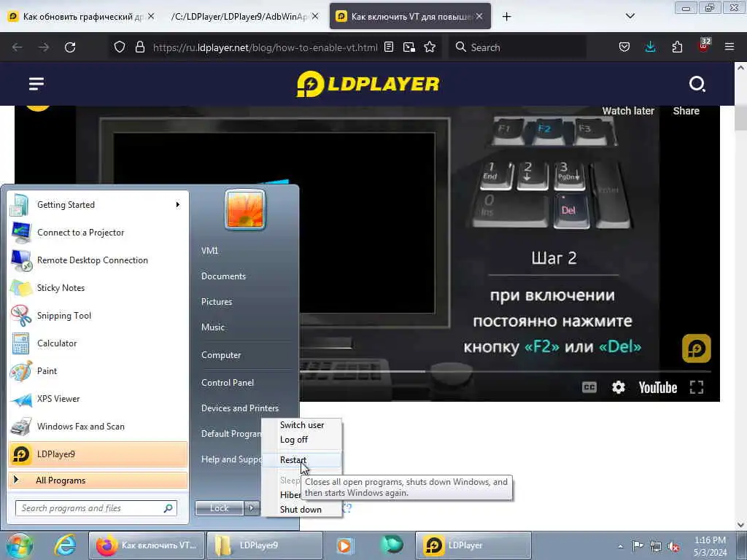747x560 pixels.
Task: Switch to LDPlayer9 folder taskbar button
Action: (x=265, y=545)
